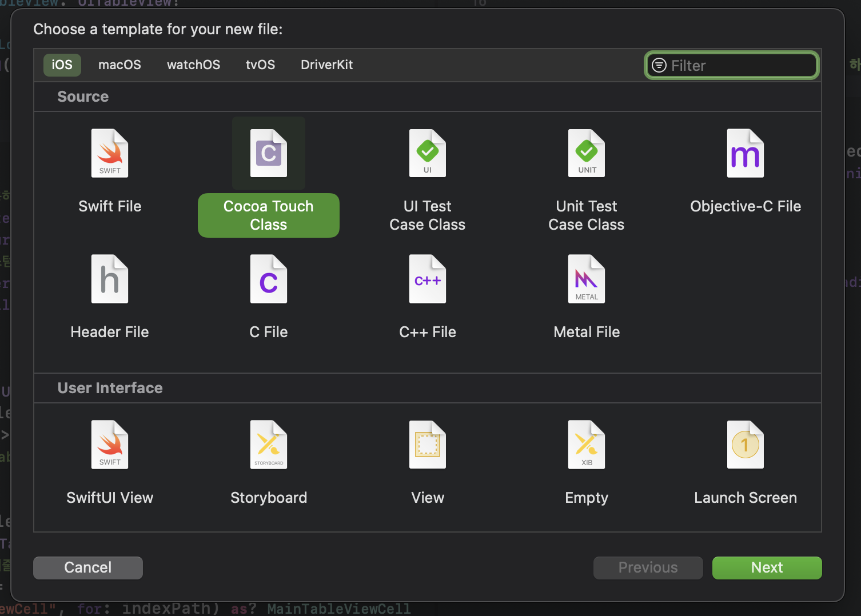The height and width of the screenshot is (616, 861).
Task: Switch to the macOS platform tab
Action: [119, 65]
